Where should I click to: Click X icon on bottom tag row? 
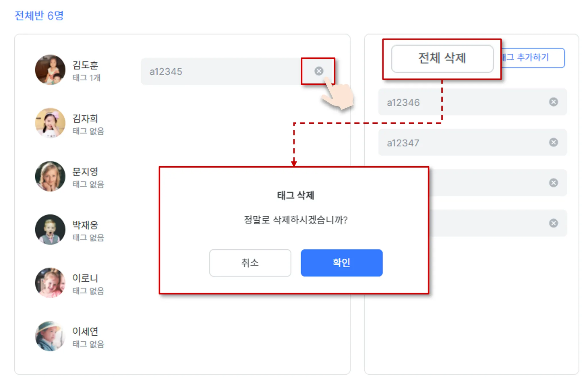click(553, 223)
